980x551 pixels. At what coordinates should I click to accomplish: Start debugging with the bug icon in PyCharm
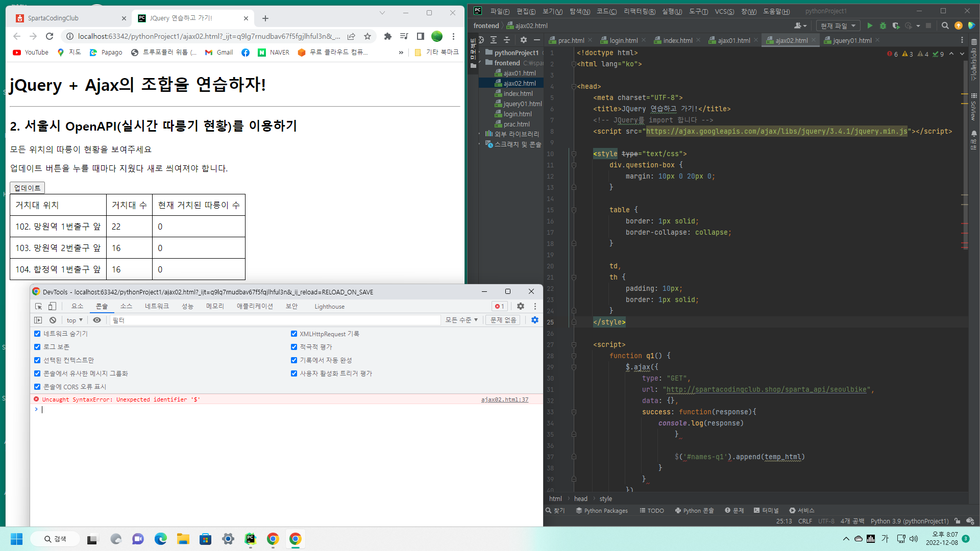pyautogui.click(x=883, y=26)
